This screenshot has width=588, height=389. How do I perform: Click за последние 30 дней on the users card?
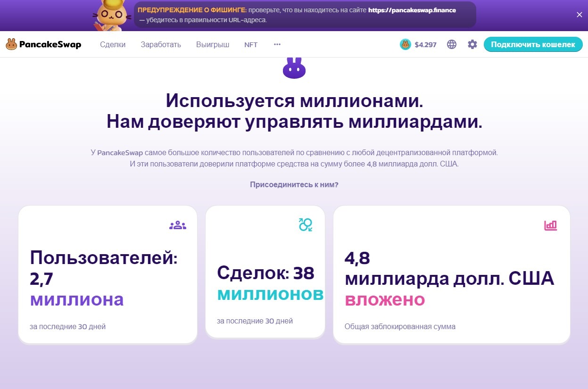point(67,326)
